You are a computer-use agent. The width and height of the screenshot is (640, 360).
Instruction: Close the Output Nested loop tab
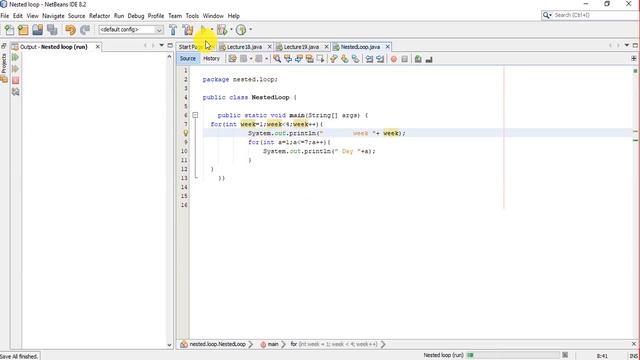98,47
